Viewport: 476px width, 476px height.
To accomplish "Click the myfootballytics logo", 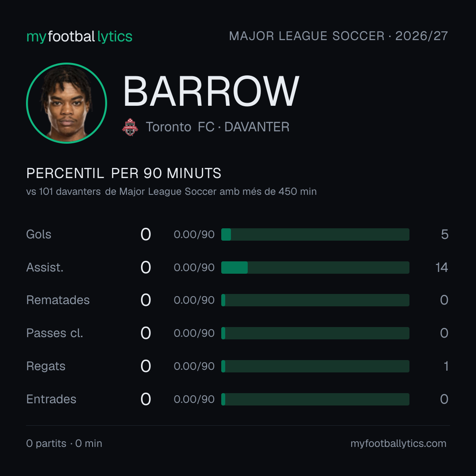I will point(79,37).
